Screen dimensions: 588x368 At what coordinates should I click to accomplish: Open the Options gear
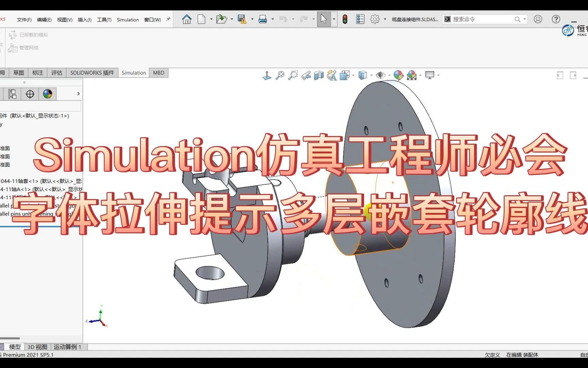click(x=375, y=19)
